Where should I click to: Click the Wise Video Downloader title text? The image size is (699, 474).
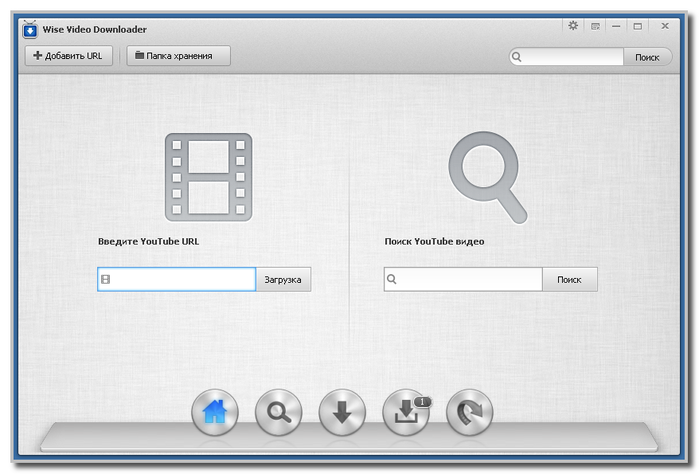pos(95,29)
